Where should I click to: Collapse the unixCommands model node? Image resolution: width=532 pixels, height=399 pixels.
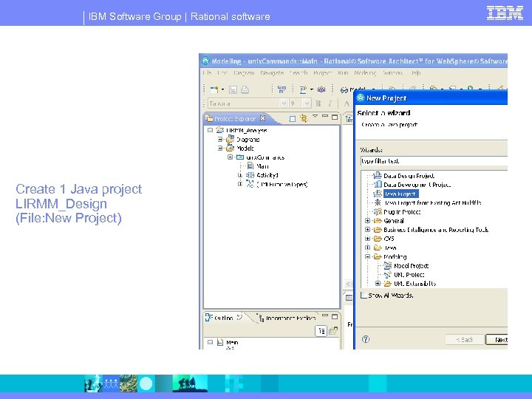(x=230, y=157)
